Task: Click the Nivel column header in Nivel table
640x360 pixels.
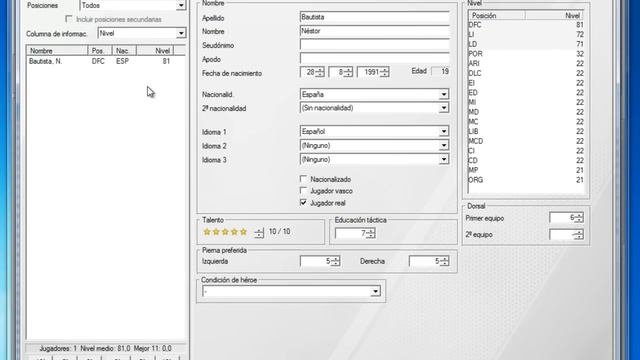Action: click(554, 16)
